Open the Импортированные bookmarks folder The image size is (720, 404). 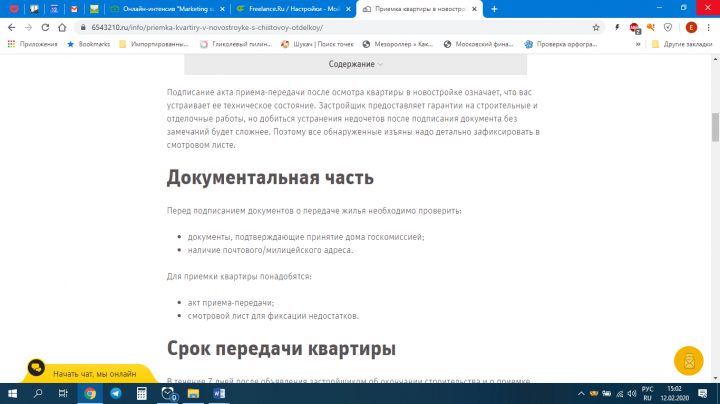pos(154,44)
